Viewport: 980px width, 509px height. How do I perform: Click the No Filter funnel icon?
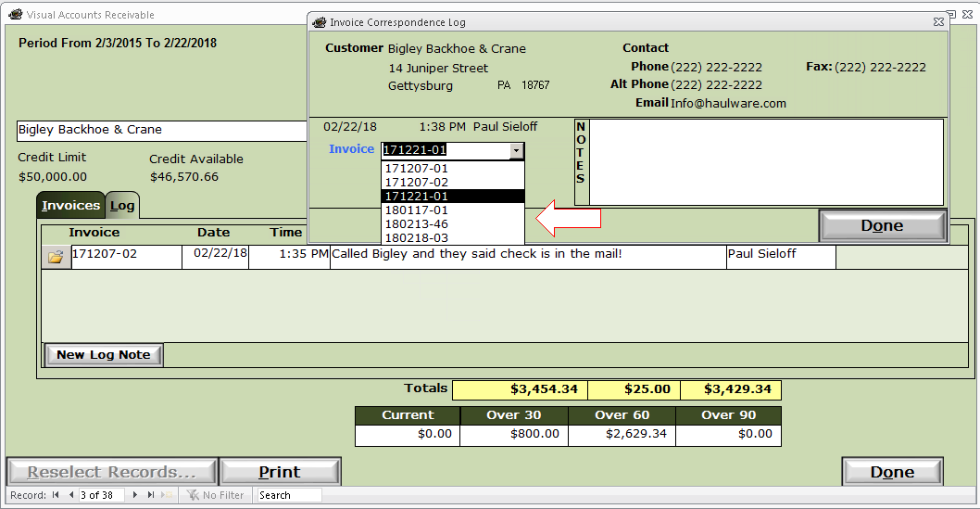[193, 494]
